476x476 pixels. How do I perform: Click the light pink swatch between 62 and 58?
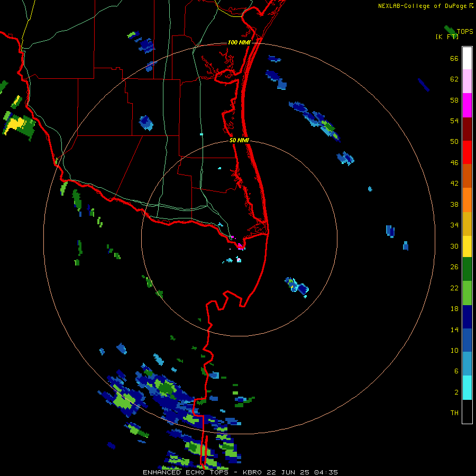pos(467,81)
